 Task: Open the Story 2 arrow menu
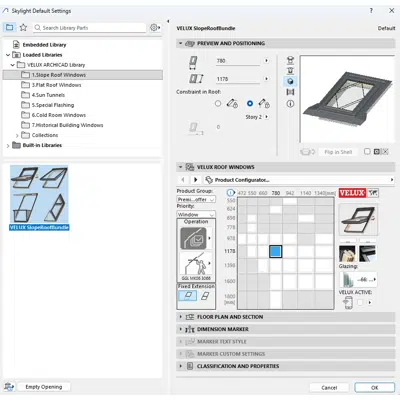(267, 117)
